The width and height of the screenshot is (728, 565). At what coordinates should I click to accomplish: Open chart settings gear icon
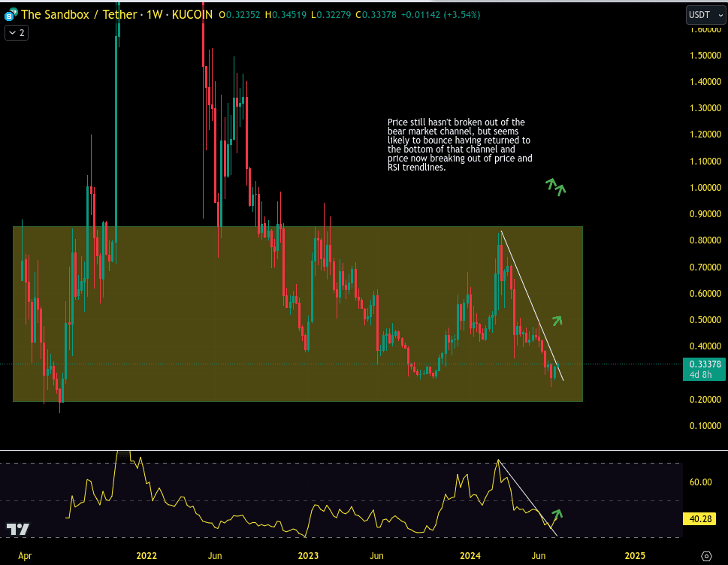click(x=706, y=556)
